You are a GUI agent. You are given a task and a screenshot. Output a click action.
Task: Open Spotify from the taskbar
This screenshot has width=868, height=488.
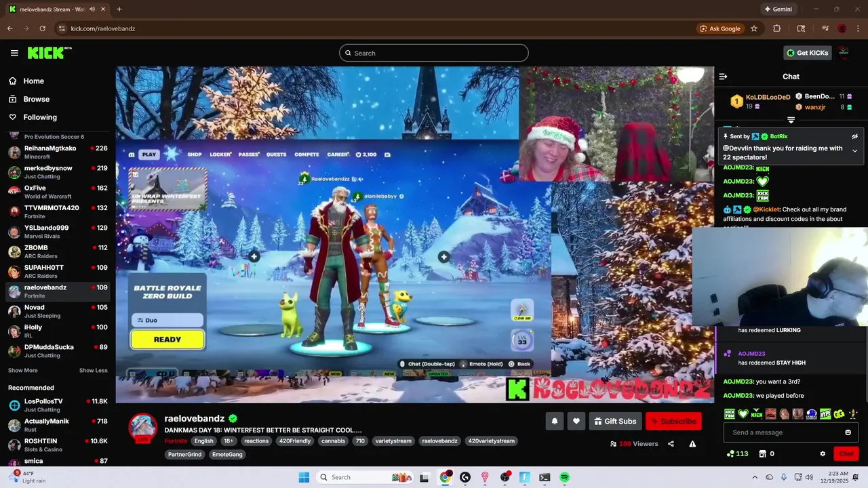564,477
